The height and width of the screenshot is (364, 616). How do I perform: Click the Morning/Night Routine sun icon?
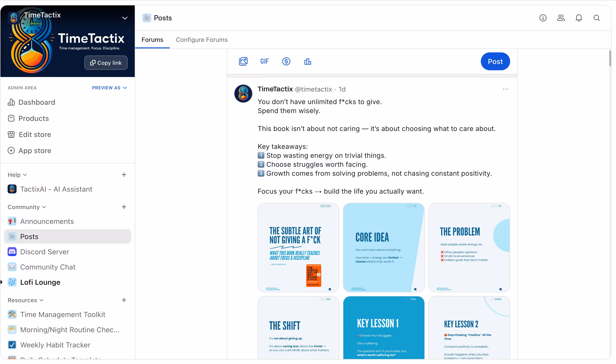(12, 330)
